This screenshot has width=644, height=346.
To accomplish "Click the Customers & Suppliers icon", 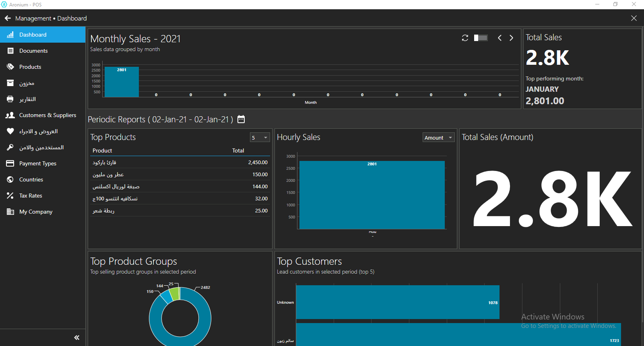I will click(x=10, y=115).
